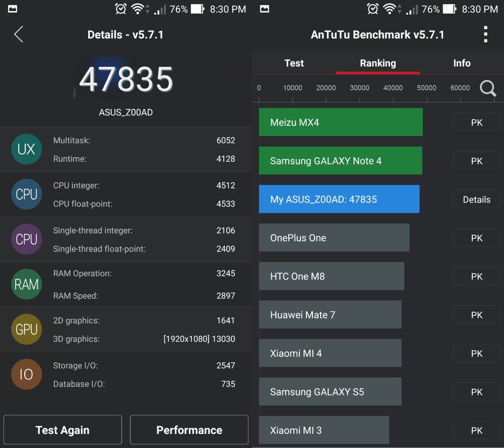Open Details for My ASUS_Z00AD
504x448 pixels.
point(477,200)
